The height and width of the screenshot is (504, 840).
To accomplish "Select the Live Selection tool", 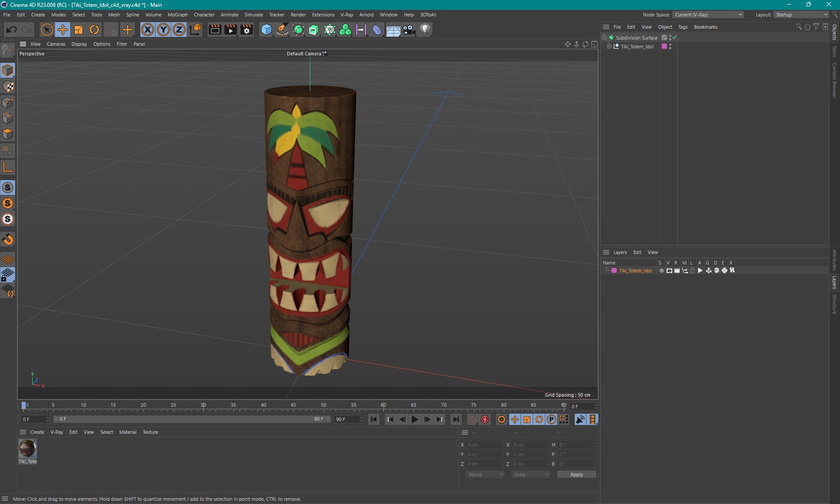I will click(x=47, y=30).
